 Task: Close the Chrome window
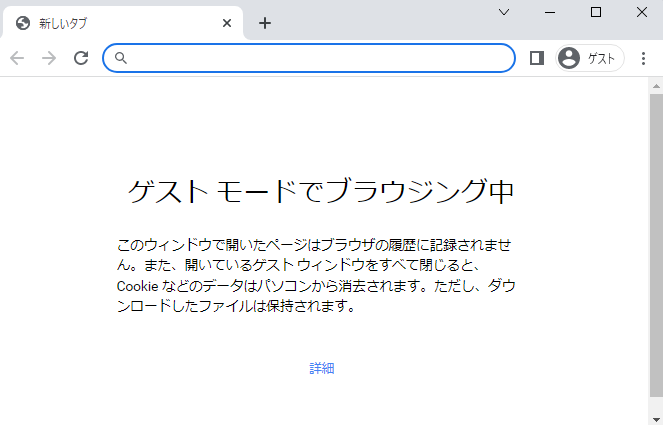(x=642, y=12)
